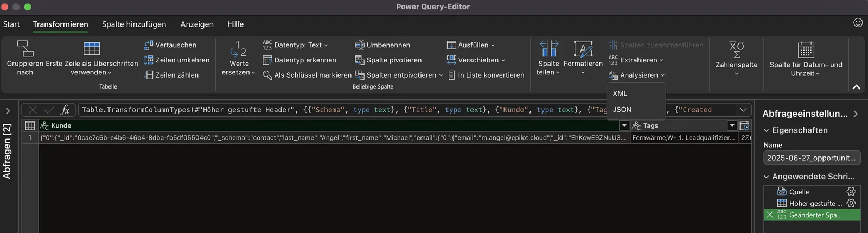This screenshot has width=868, height=233.
Task: Click the smiley feedback icon
Action: (x=858, y=22)
